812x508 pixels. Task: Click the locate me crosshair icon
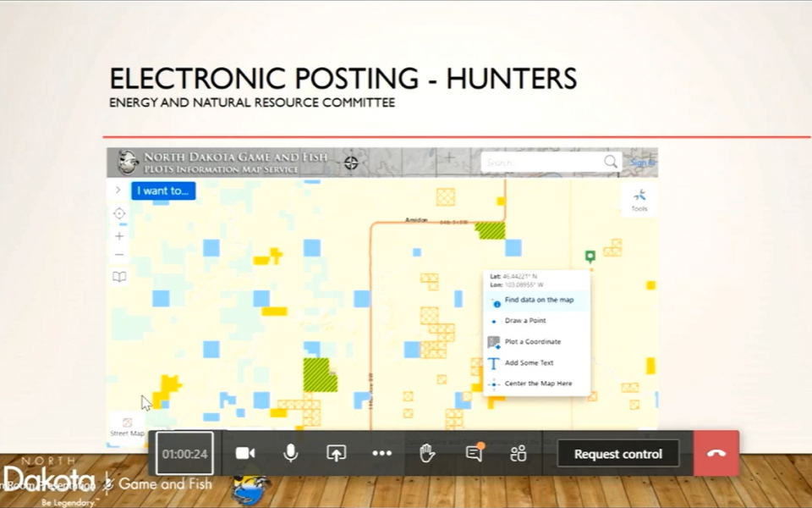tap(119, 214)
